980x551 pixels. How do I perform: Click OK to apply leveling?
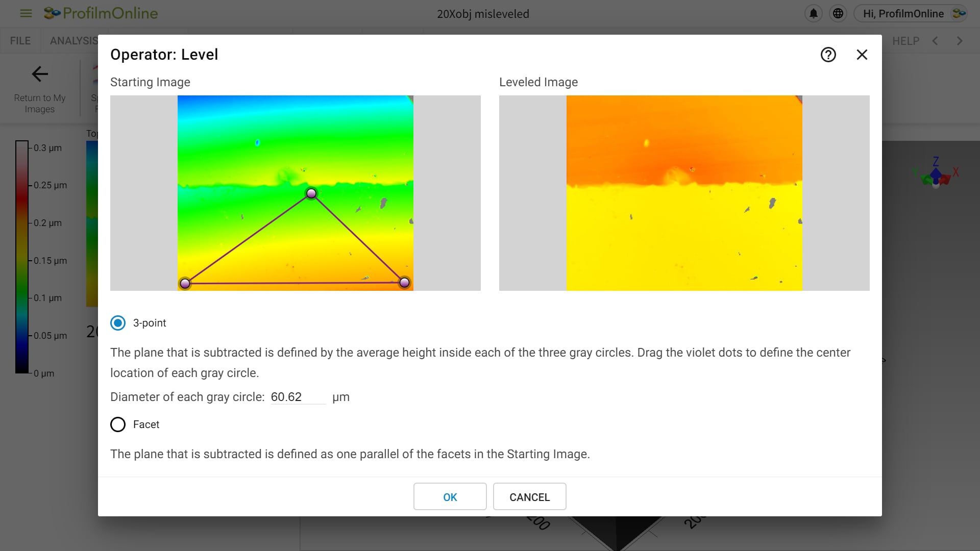[450, 496]
